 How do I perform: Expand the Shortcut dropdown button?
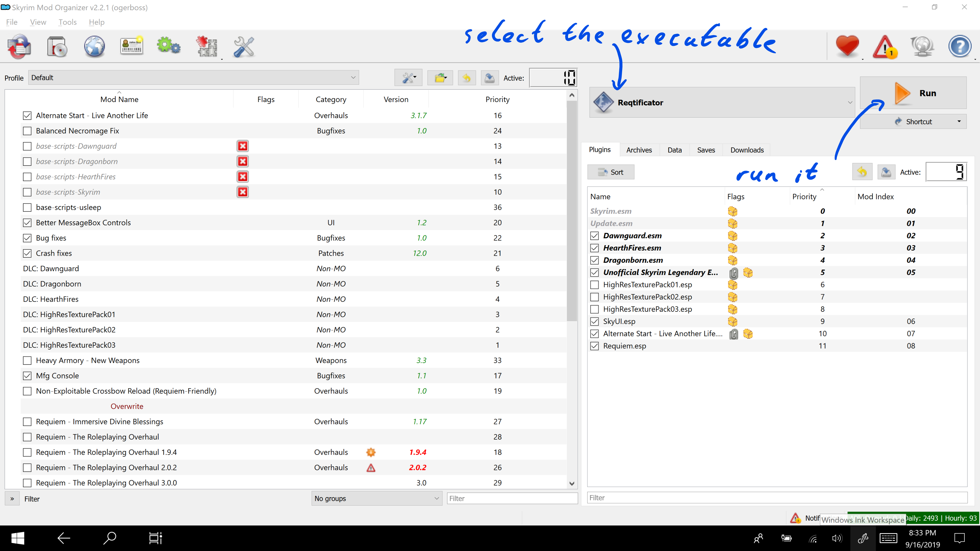coord(913,121)
